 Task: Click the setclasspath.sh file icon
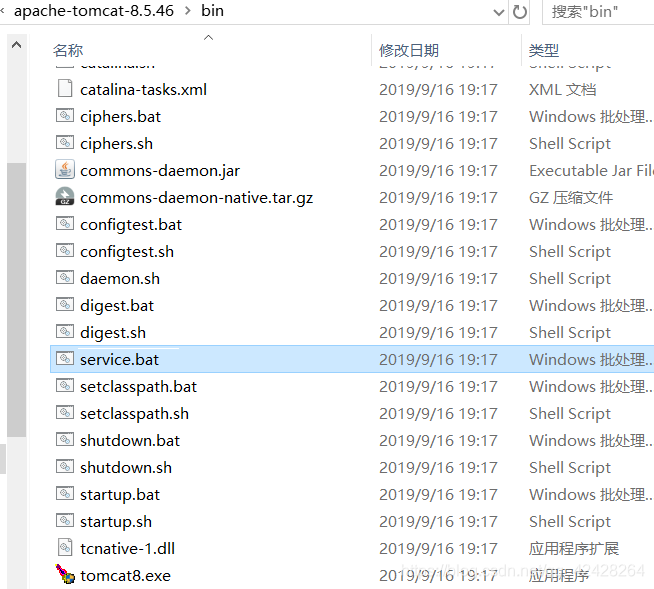point(65,413)
